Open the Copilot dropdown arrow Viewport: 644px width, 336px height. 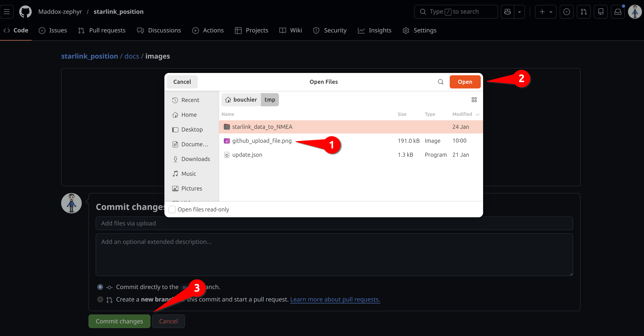click(520, 11)
